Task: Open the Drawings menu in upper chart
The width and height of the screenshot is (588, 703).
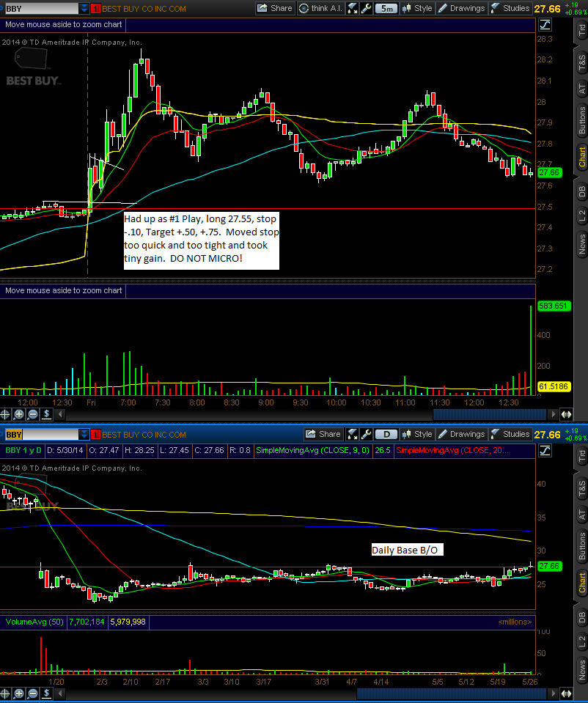Action: pos(461,8)
